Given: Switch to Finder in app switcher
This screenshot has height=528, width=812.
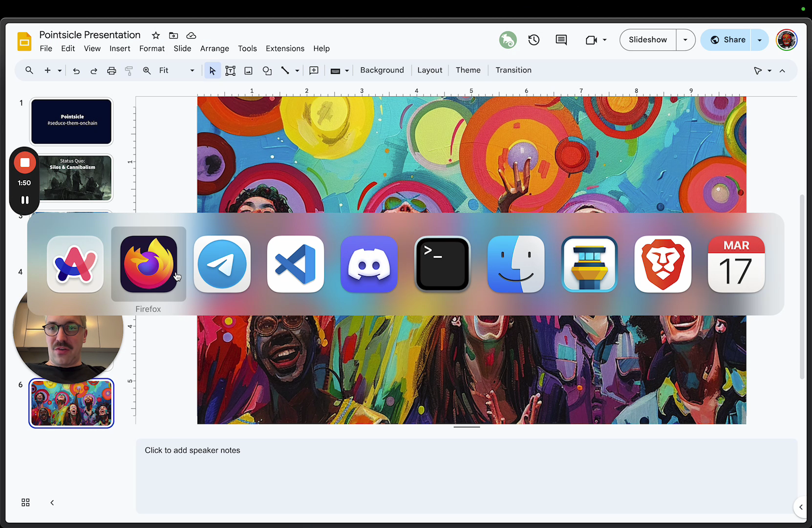Looking at the screenshot, I should click(516, 264).
